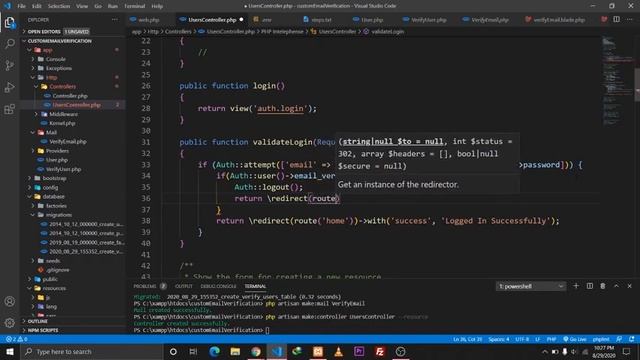Screen dimensions: 640x360
Task: Kill the terminal with trash icon
Action: pyautogui.click(x=603, y=286)
